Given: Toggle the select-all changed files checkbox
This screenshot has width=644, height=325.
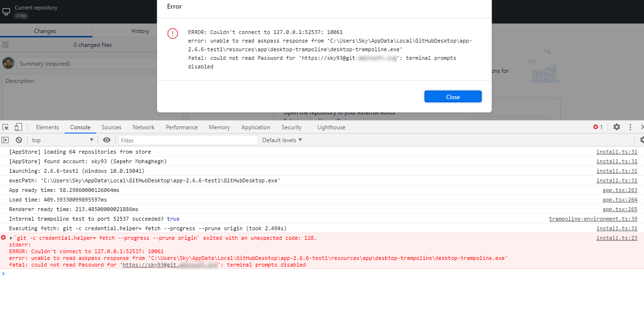Looking at the screenshot, I should (6, 45).
